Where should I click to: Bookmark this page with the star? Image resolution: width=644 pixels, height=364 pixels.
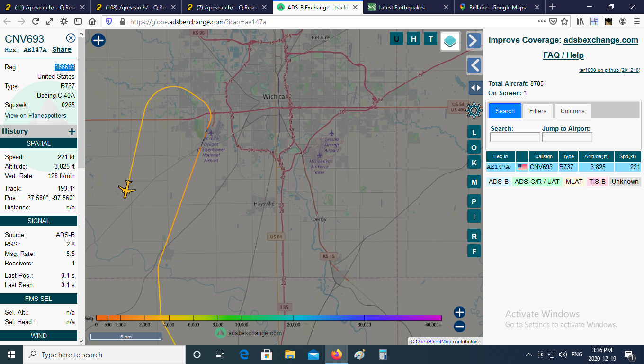point(564,21)
